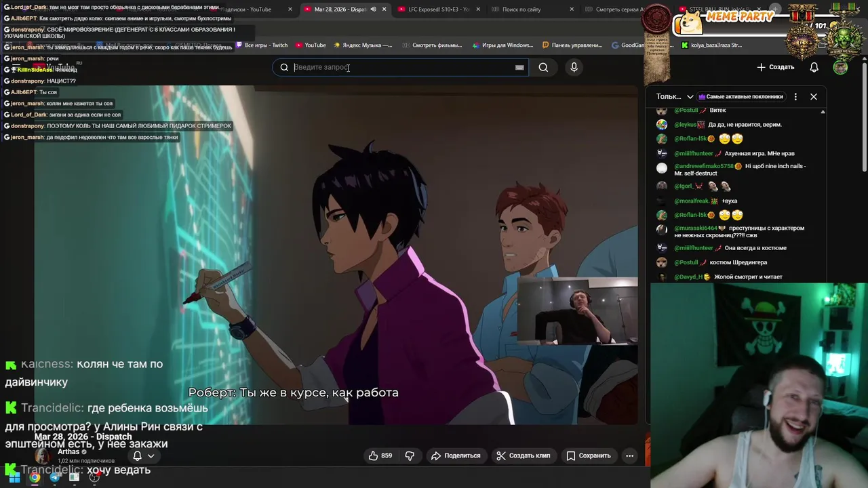The image size is (868, 488).
Task: Dislike the video with thumbs-down icon
Action: pyautogui.click(x=410, y=455)
